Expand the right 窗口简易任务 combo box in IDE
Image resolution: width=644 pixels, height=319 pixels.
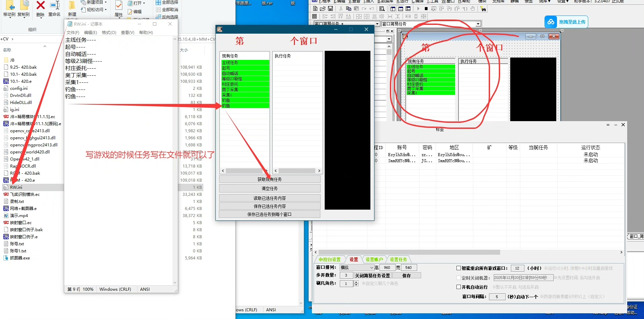[x=478, y=24]
